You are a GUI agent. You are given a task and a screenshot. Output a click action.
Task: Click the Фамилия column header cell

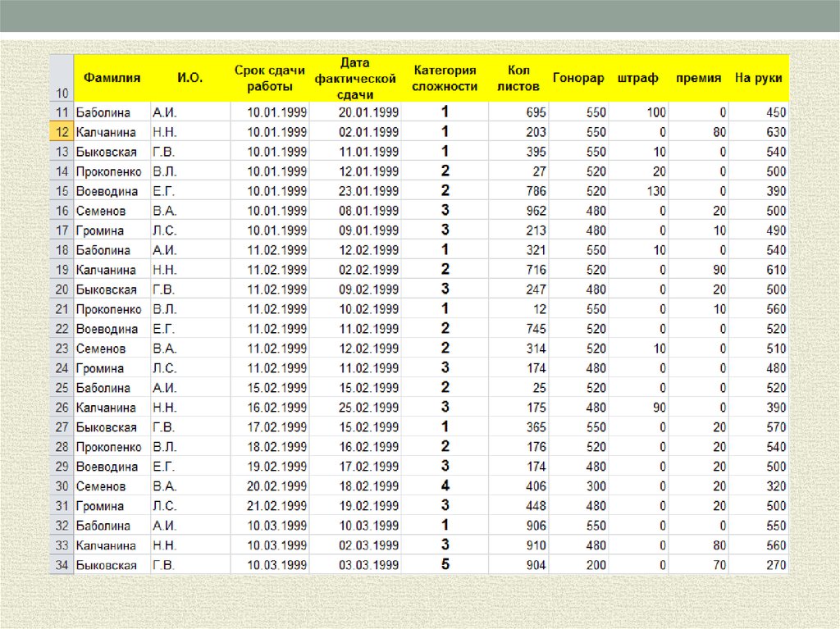click(111, 79)
